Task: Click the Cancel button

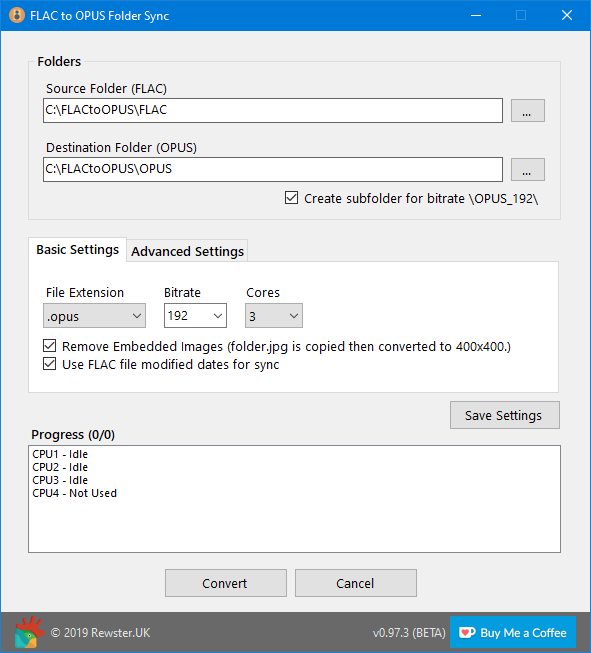Action: (x=356, y=583)
